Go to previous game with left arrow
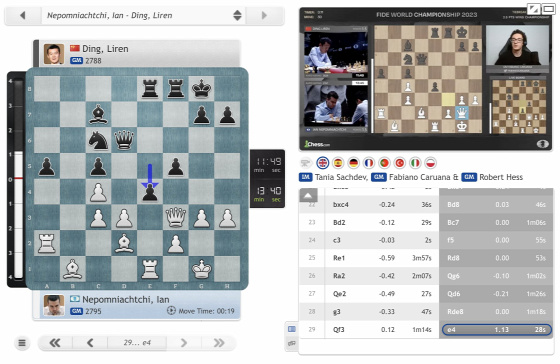The height and width of the screenshot is (364, 560). [23, 15]
